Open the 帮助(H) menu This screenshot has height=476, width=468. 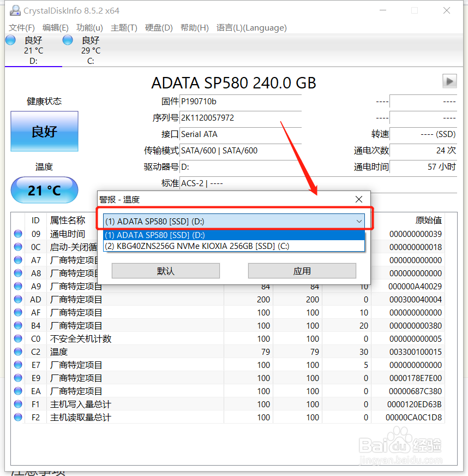pyautogui.click(x=194, y=28)
